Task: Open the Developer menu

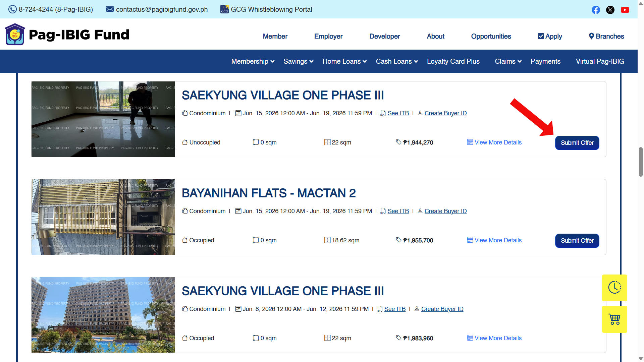Action: [385, 36]
